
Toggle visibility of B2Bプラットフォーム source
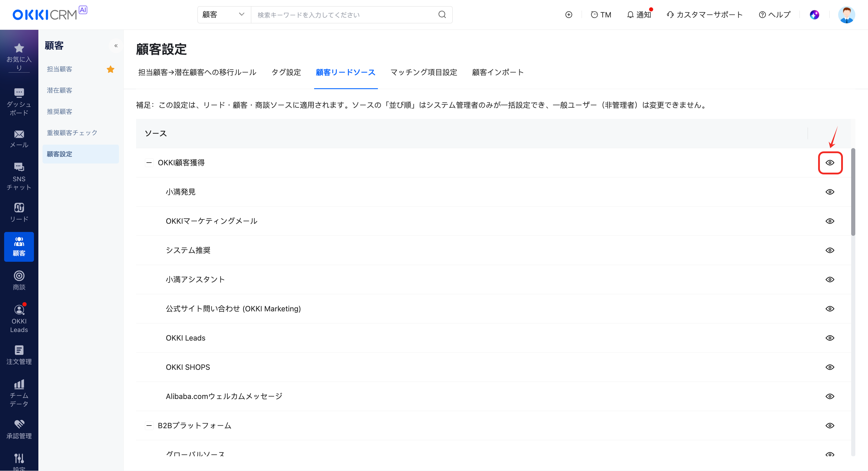830,426
